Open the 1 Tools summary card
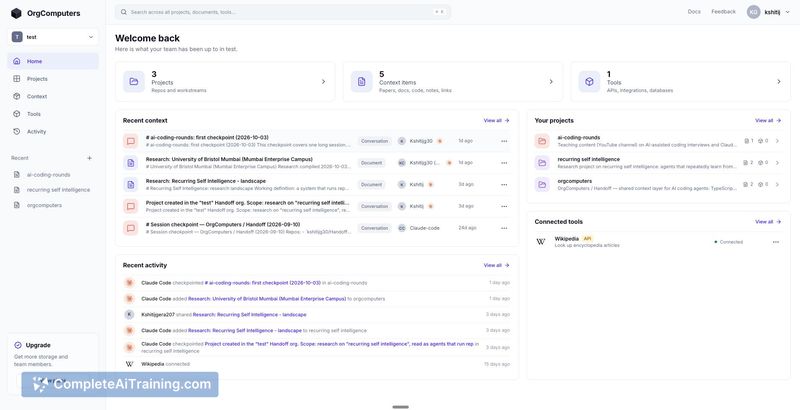 coord(681,82)
